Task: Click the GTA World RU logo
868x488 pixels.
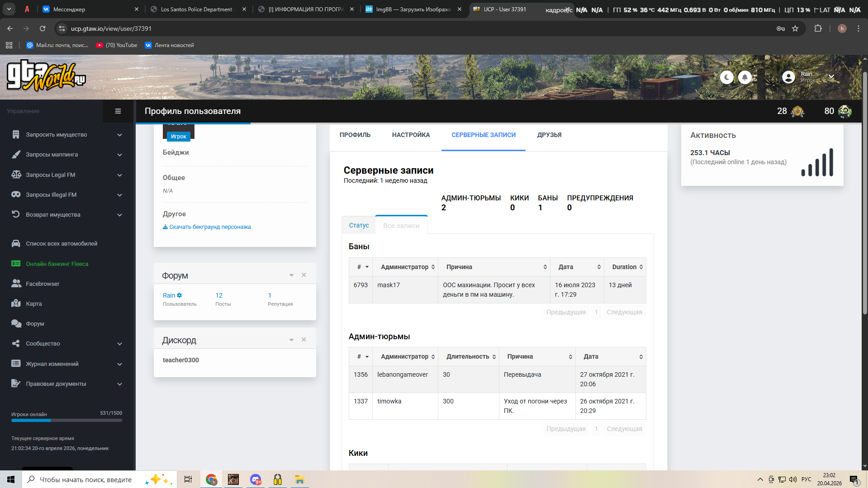Action: (x=46, y=76)
